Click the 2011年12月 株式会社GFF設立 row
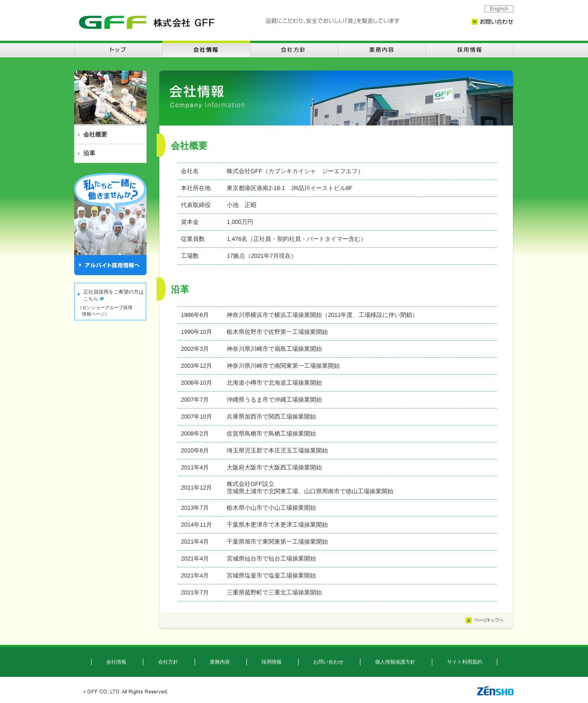Viewport: 588px width, 703px height. tap(337, 488)
